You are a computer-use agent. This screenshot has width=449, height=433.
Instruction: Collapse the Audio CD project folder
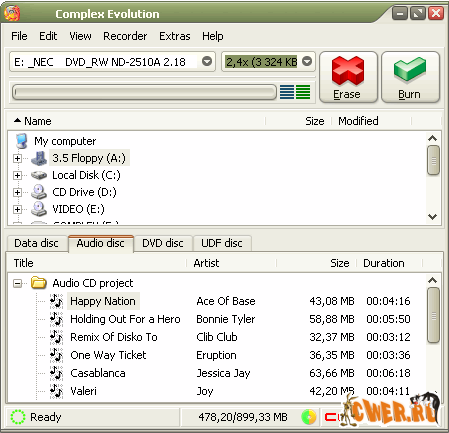18,284
